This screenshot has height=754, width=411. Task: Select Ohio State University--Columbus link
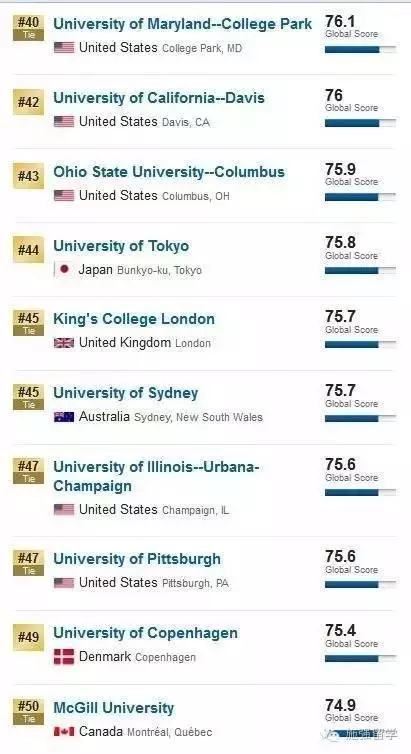point(169,172)
